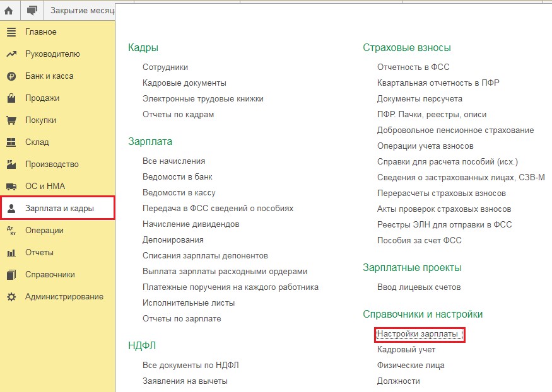Image resolution: width=552 pixels, height=392 pixels.
Task: Click the Главное hamburger icon
Action: 11,32
